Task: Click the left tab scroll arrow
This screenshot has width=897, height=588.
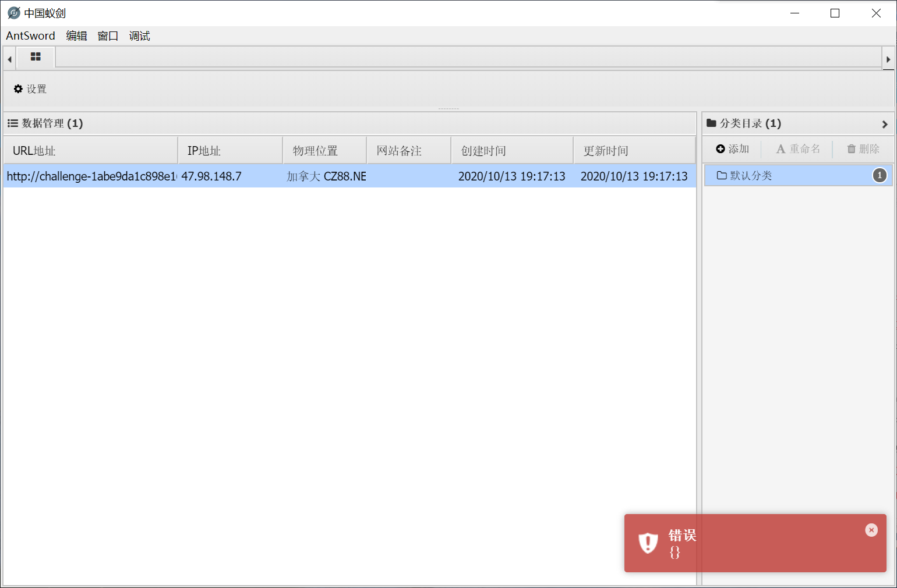Action: 9,58
